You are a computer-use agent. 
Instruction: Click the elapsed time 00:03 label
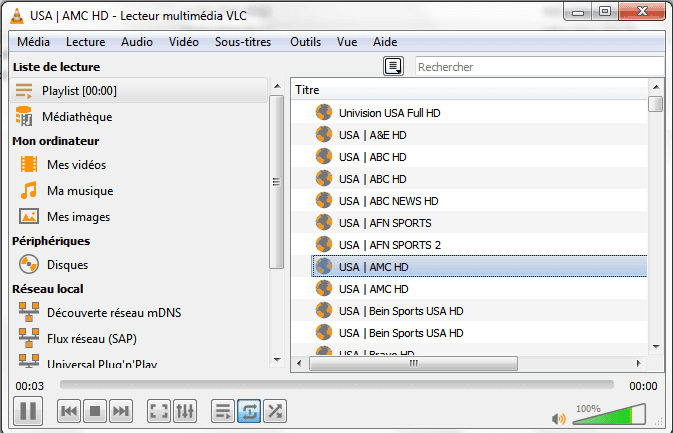30,386
